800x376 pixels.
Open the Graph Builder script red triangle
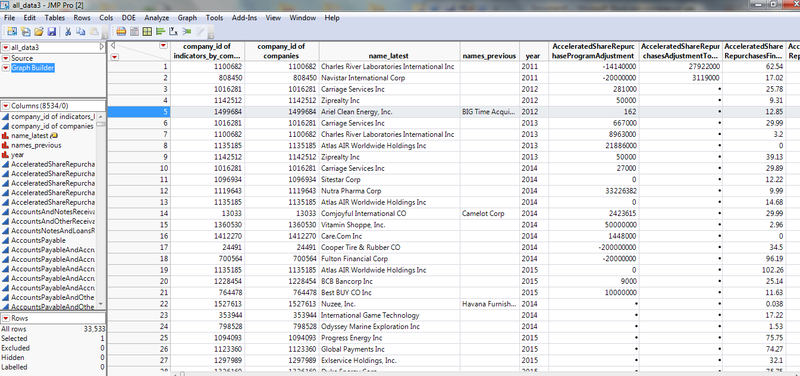tap(6, 68)
